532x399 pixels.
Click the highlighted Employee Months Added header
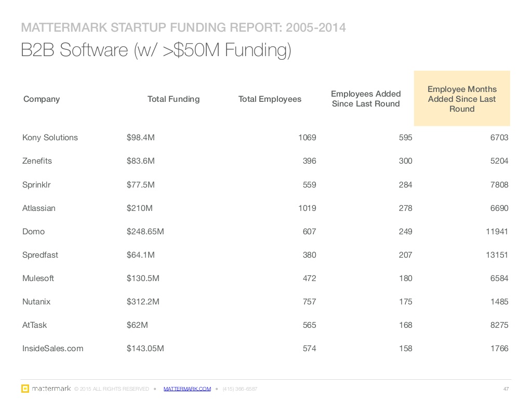pyautogui.click(x=462, y=99)
